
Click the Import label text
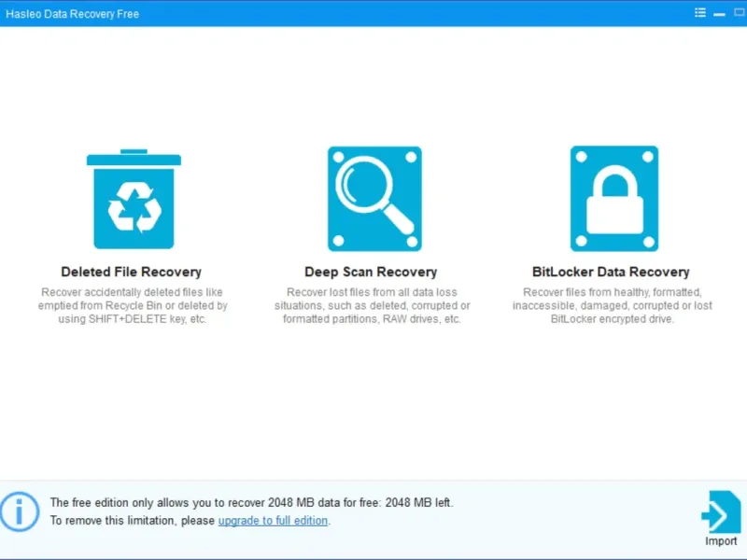(721, 541)
